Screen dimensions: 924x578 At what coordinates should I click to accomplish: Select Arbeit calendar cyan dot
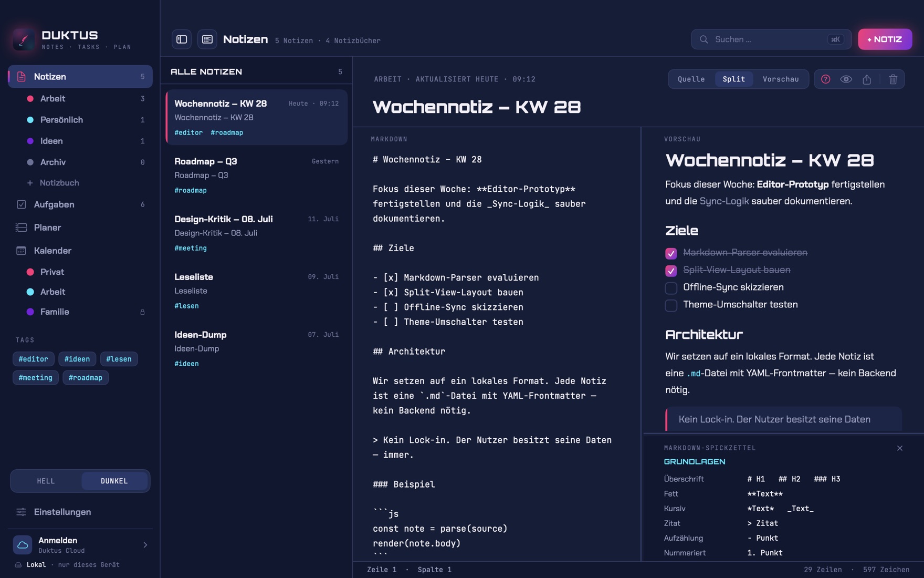30,292
